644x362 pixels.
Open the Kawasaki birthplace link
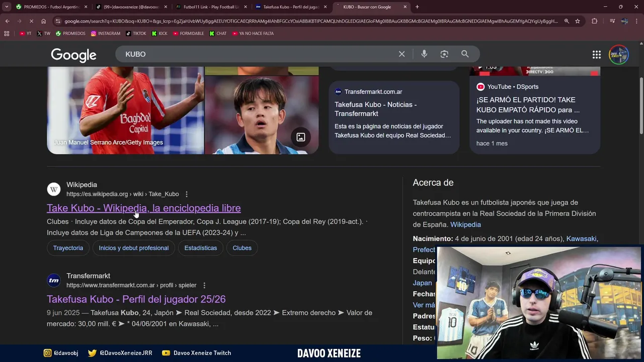coord(581,239)
